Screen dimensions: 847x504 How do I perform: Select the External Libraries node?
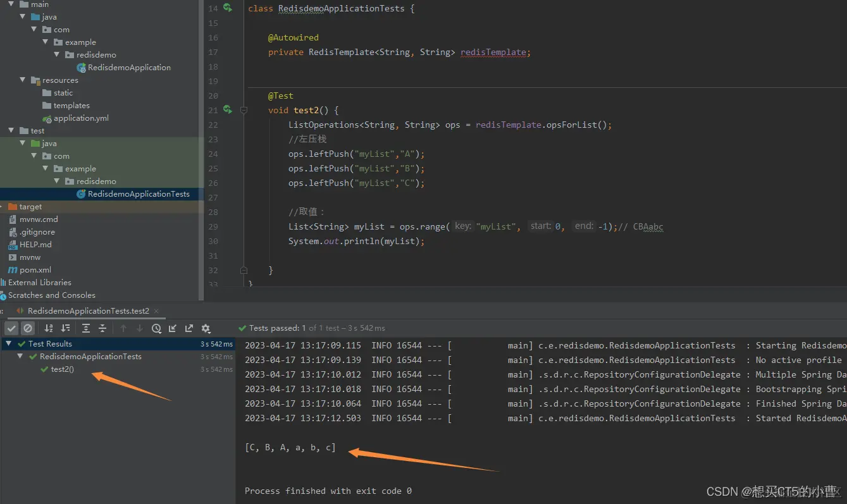pos(40,283)
